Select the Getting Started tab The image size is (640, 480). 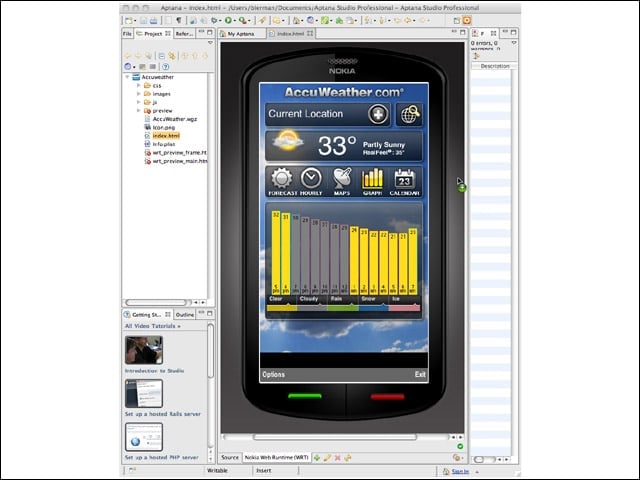coord(146,315)
